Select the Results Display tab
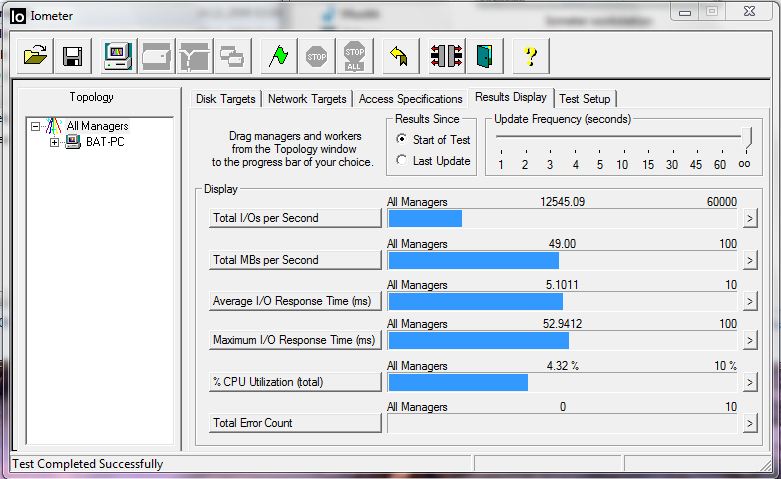The height and width of the screenshot is (479, 781). click(511, 97)
